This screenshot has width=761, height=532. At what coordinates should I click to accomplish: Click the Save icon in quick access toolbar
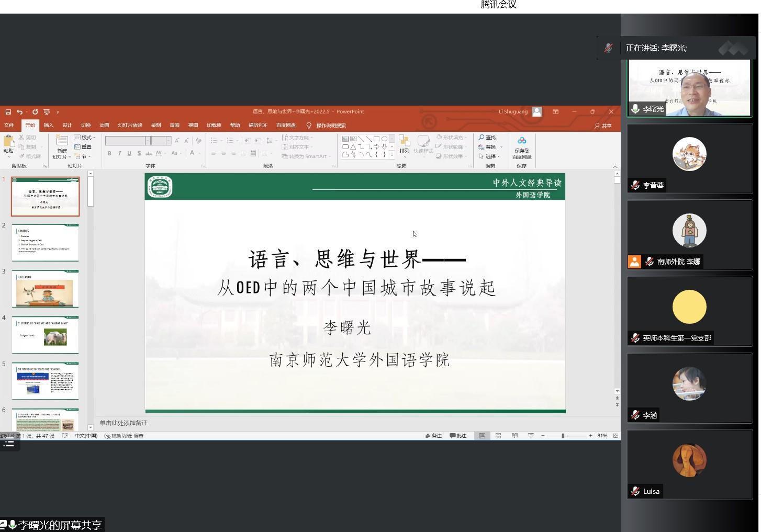click(8, 112)
